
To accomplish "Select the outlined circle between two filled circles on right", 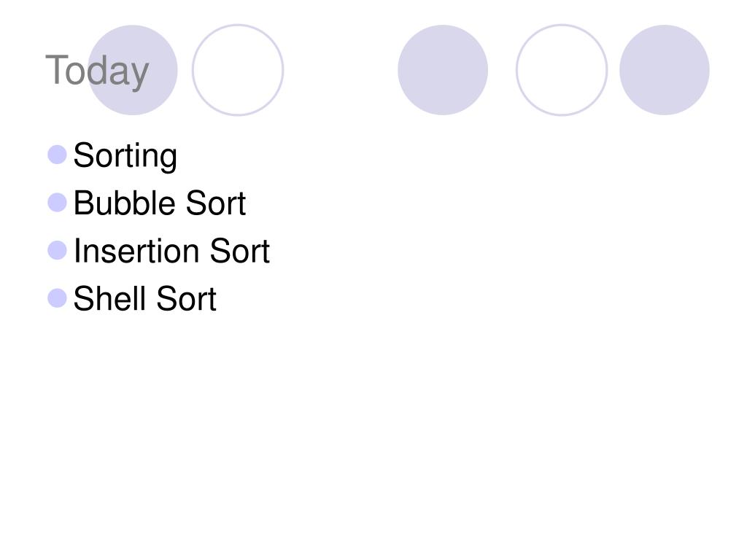I will pos(562,70).
